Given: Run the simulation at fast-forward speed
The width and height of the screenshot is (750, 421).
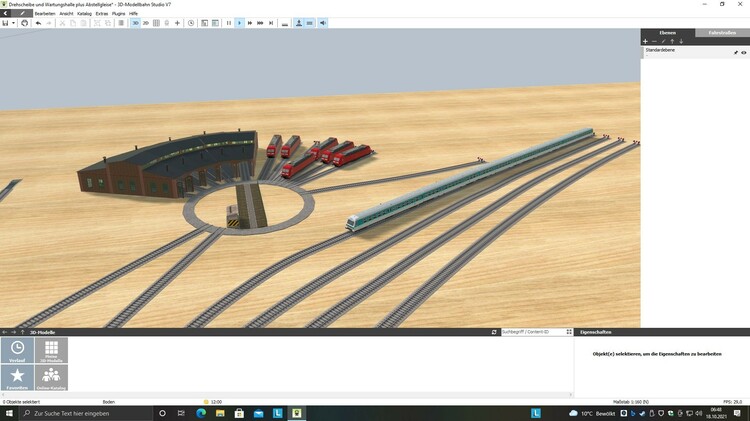Looking at the screenshot, I should click(250, 23).
